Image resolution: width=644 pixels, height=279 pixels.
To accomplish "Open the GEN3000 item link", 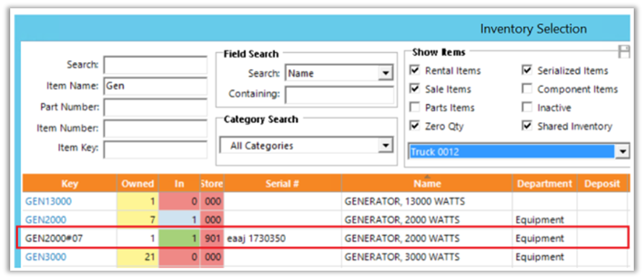I will click(46, 257).
